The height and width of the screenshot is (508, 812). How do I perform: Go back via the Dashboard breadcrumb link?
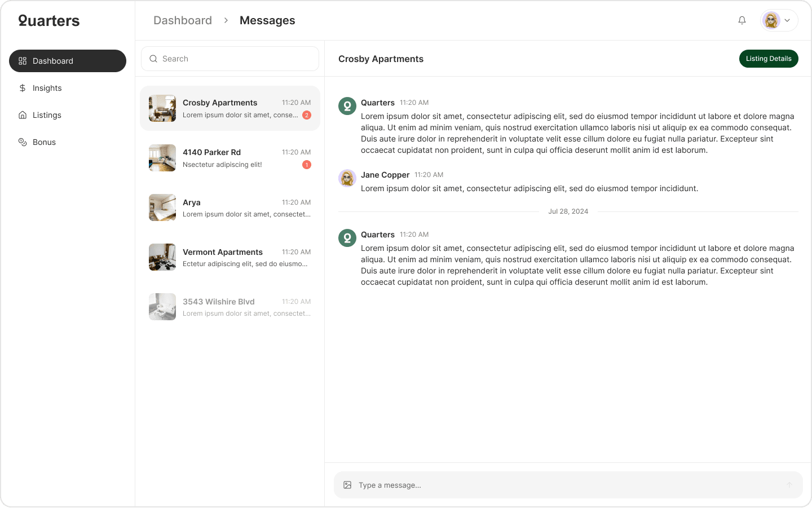[183, 20]
